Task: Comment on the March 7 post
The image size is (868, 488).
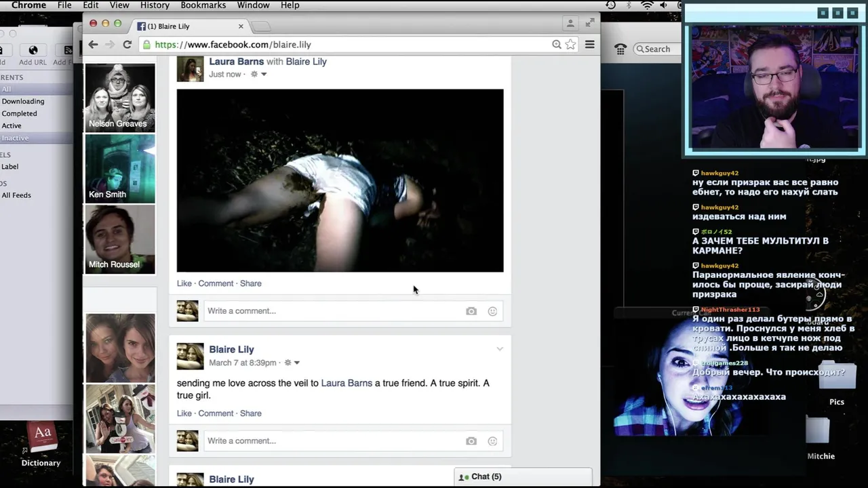Action: (x=216, y=413)
